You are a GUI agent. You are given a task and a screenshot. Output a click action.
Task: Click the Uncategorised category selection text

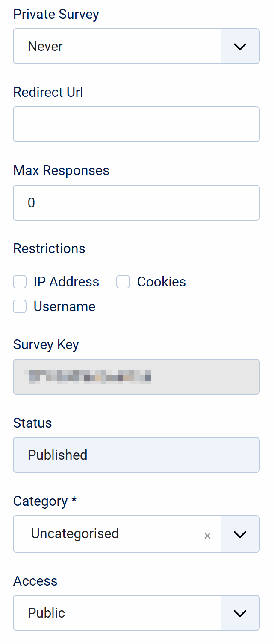click(75, 534)
